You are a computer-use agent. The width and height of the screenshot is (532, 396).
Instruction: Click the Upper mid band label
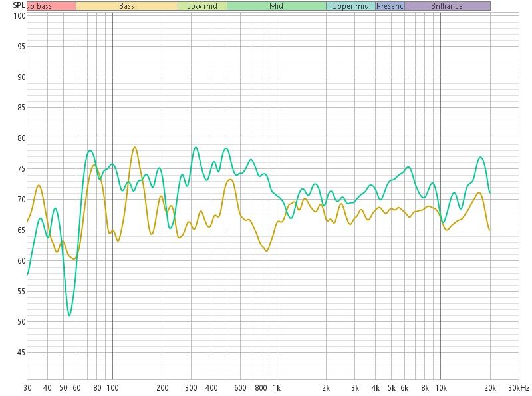350,6
